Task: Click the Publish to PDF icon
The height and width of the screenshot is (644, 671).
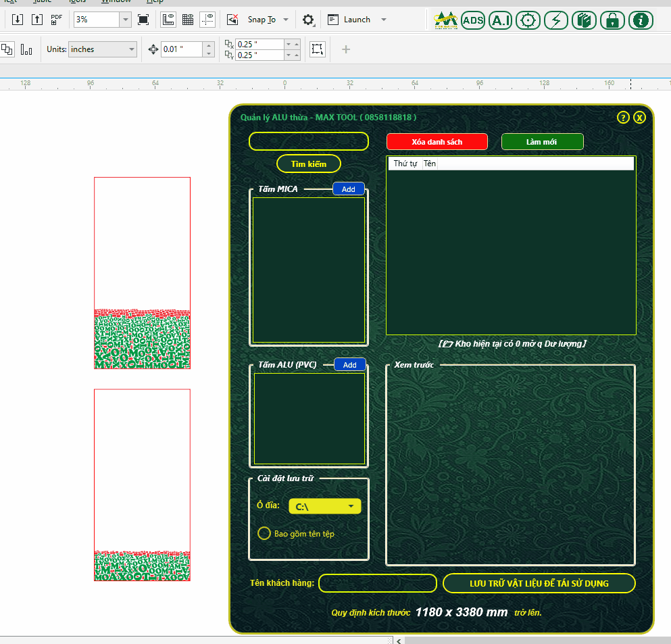Action: click(57, 20)
